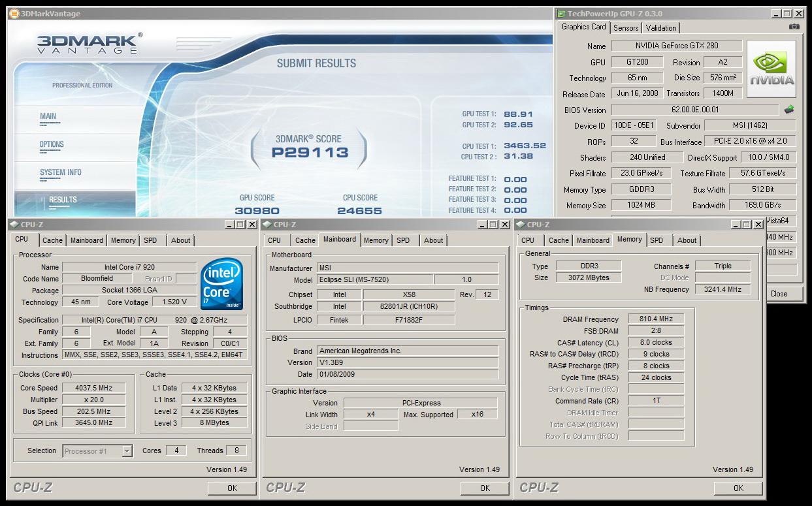The image size is (812, 506).
Task: Click the BIOS Version field 62.00.0E.00.01
Action: [695, 110]
